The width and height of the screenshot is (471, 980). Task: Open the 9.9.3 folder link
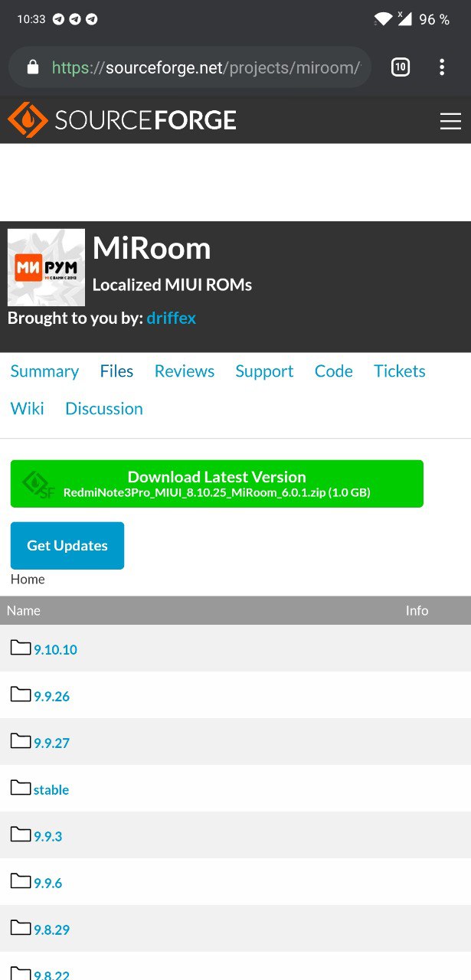point(47,837)
